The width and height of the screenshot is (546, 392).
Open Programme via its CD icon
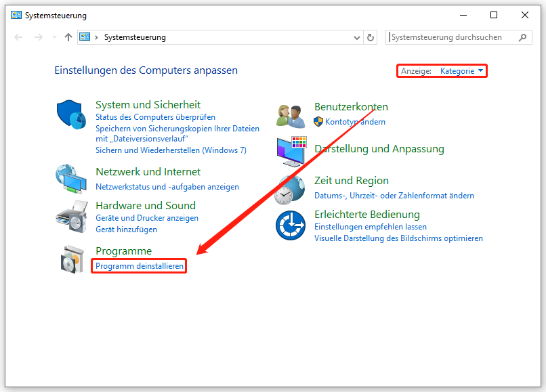pyautogui.click(x=70, y=259)
